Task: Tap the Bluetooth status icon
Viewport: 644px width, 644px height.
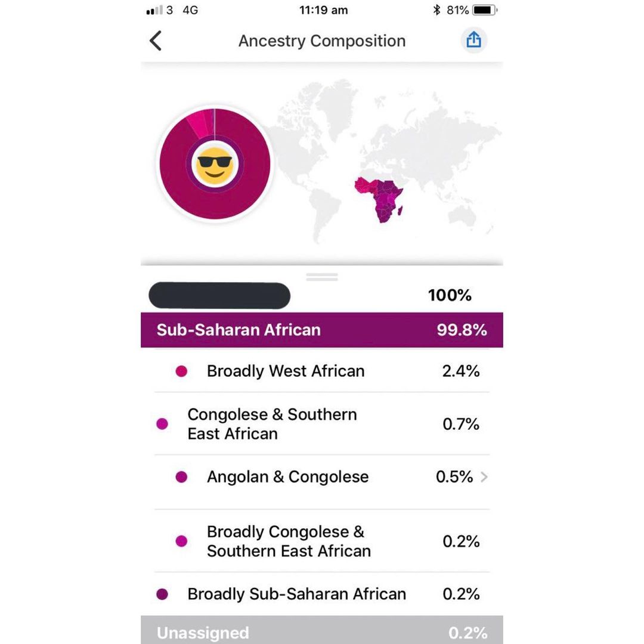Action: [436, 10]
